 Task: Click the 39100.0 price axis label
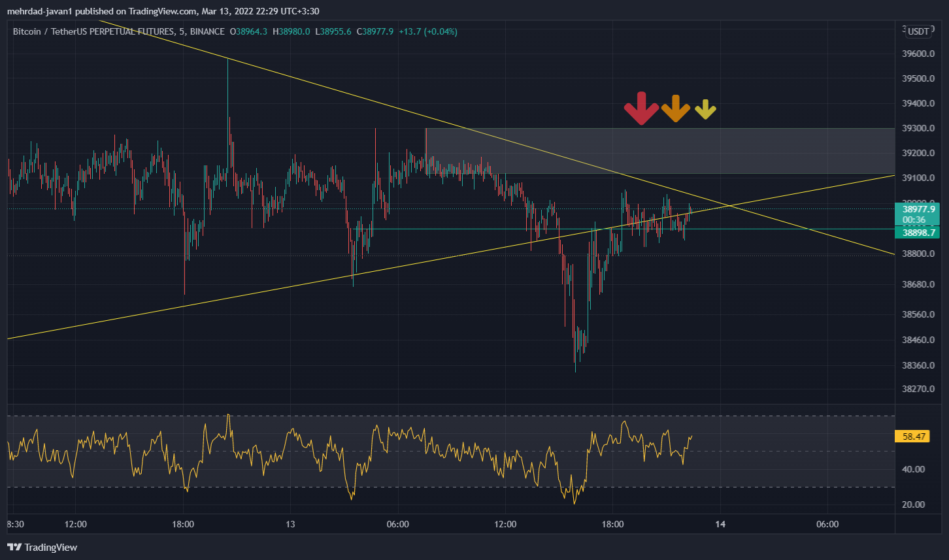[x=918, y=178]
